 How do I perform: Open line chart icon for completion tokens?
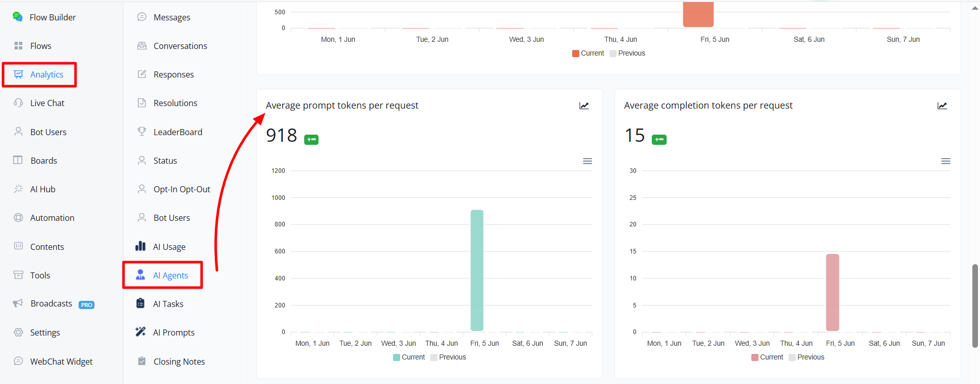click(x=942, y=106)
